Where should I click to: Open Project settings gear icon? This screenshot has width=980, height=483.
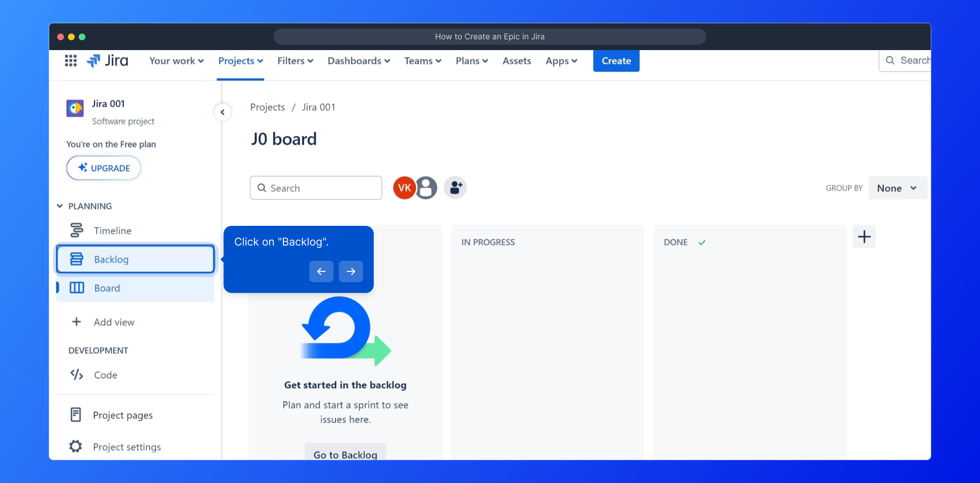click(76, 446)
